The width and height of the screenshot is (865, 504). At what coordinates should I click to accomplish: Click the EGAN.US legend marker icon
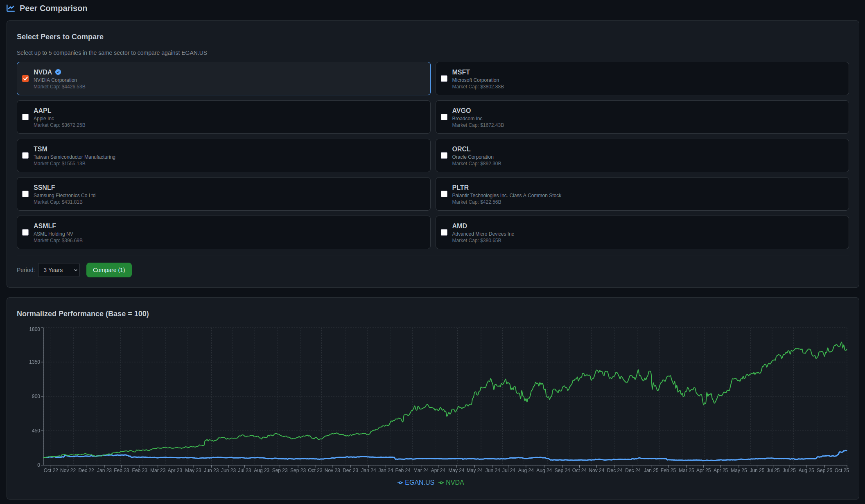click(400, 483)
